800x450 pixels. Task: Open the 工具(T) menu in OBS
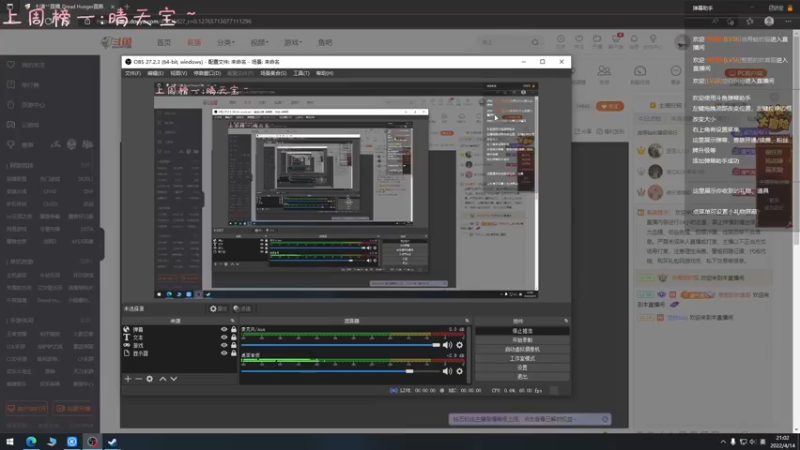[x=301, y=73]
